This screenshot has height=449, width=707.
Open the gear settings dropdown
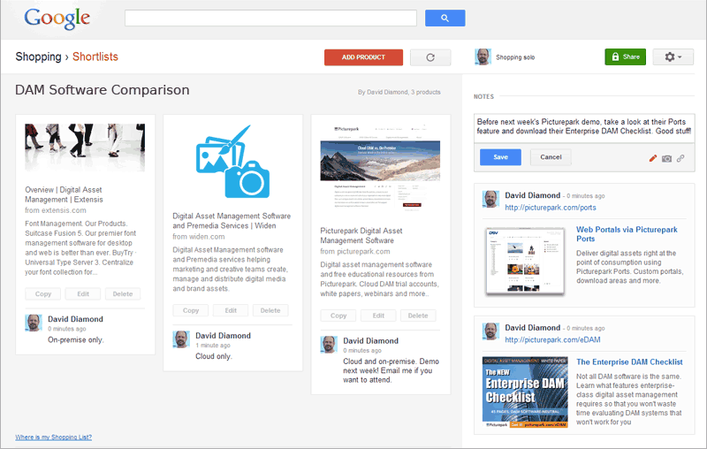(x=673, y=57)
